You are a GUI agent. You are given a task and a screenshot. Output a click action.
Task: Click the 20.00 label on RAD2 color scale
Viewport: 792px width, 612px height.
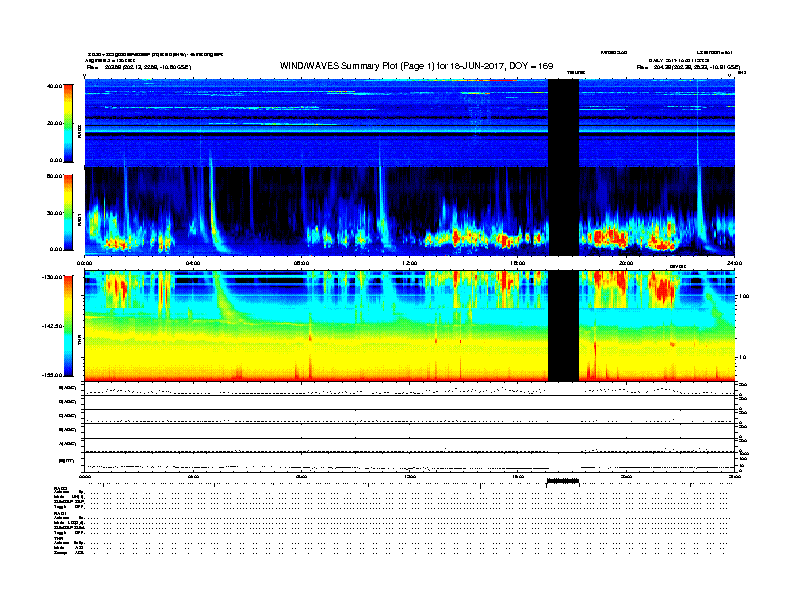click(55, 123)
